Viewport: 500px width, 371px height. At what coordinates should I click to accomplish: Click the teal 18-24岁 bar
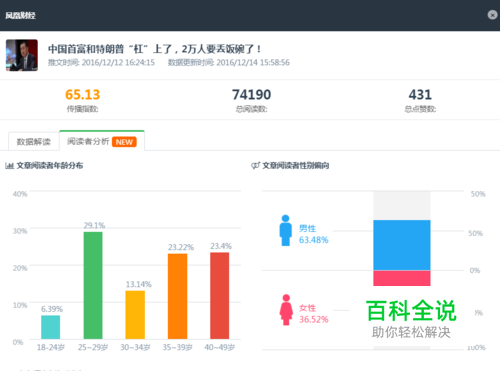click(51, 327)
